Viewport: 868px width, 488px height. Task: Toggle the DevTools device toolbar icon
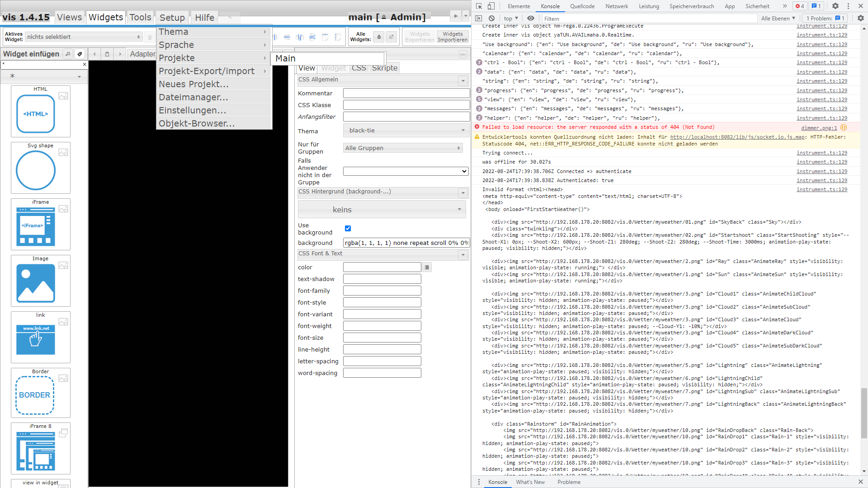[491, 6]
